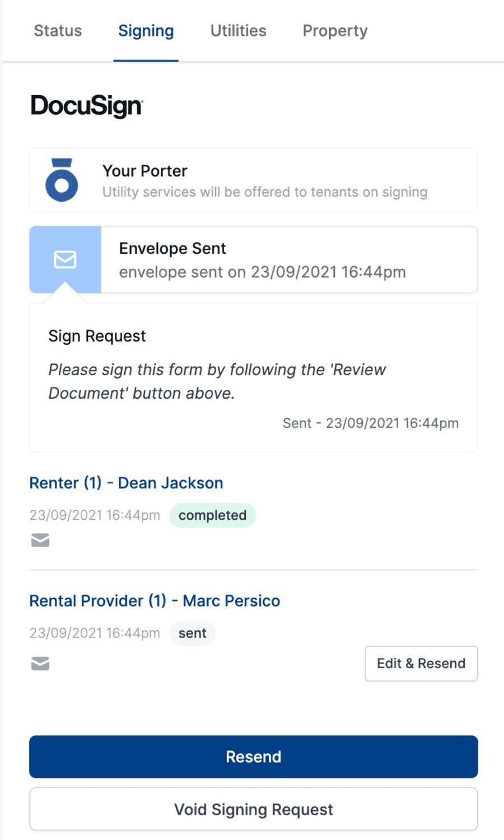
Task: Open Renter (1) - Dean Jackson details
Action: (x=126, y=483)
